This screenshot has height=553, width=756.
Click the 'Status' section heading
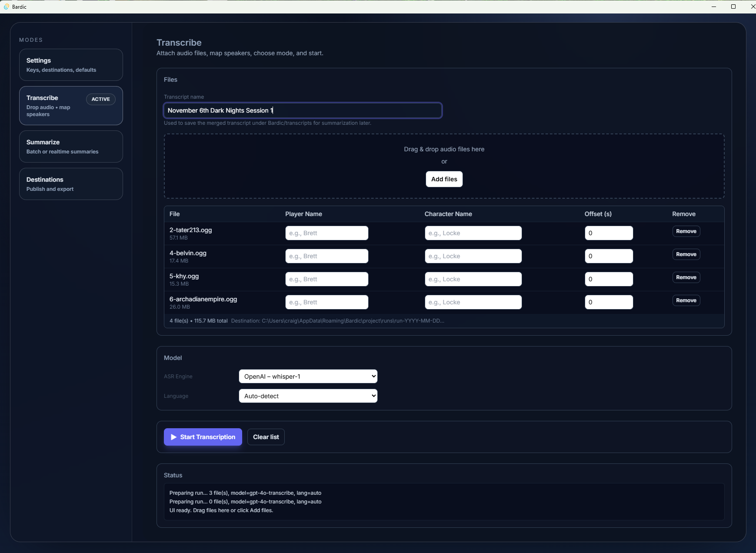(x=173, y=475)
